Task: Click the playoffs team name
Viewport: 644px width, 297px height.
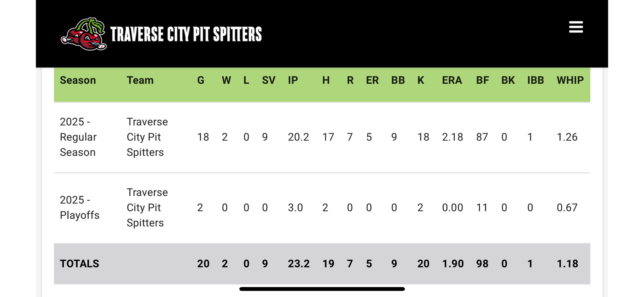Action: click(x=147, y=208)
